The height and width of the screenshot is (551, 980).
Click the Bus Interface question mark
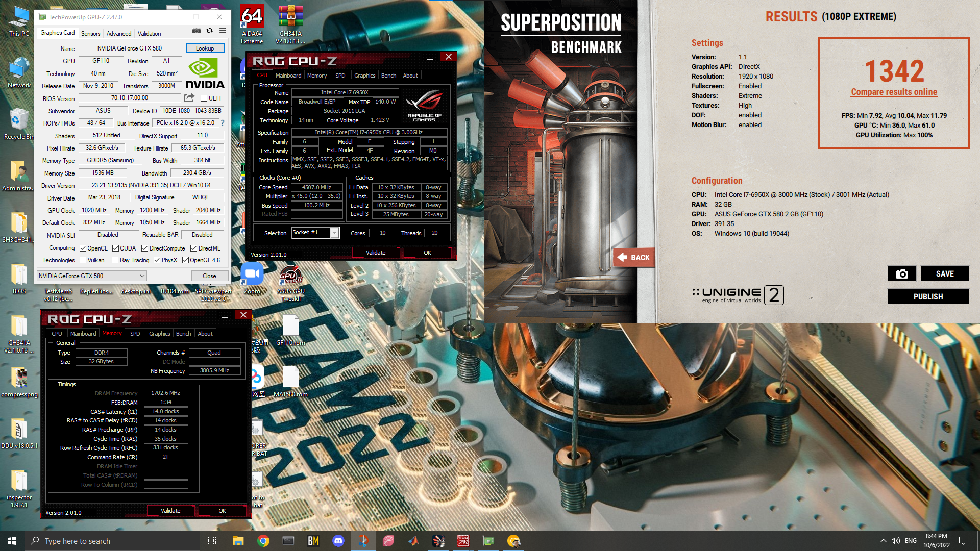tap(223, 123)
